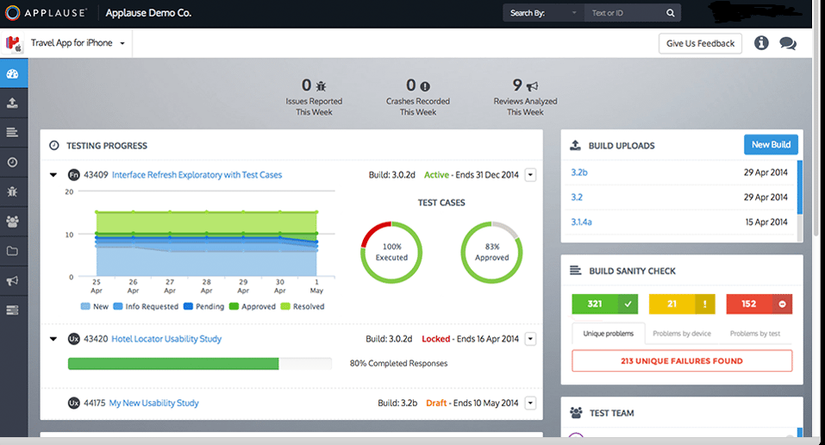Click the search magnifier icon

[x=670, y=13]
